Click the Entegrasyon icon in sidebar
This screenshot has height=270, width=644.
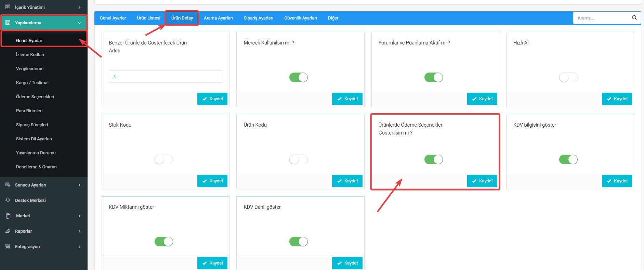pos(8,246)
